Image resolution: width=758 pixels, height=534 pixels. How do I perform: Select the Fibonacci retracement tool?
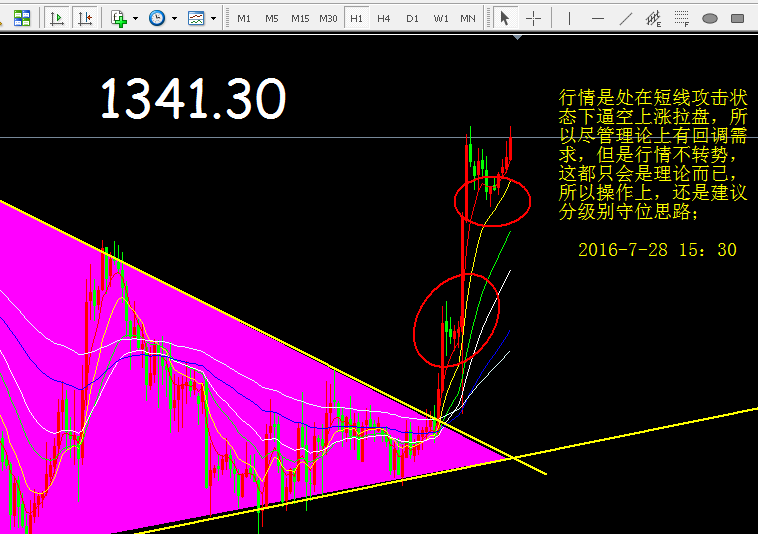[682, 18]
